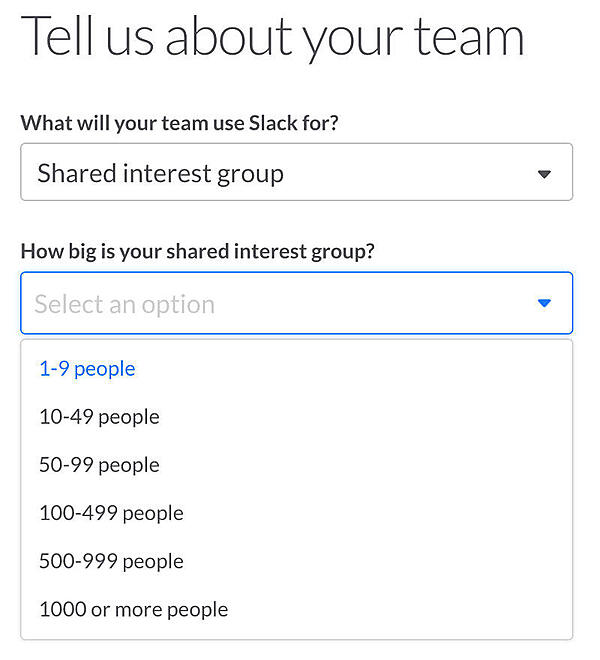This screenshot has height=660, width=600.
Task: Click the 'Shared interest group' selected value text
Action: [x=160, y=173]
